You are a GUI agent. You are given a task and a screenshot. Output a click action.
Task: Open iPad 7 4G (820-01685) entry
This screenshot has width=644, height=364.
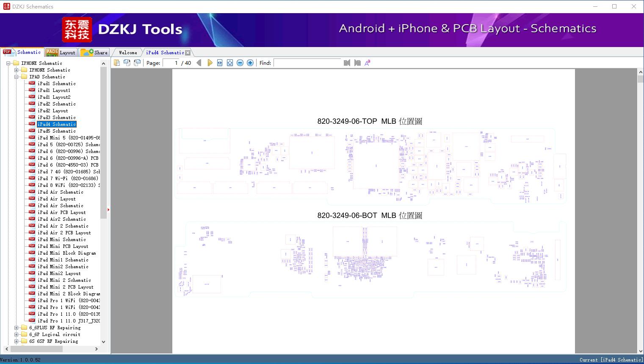[69, 172]
